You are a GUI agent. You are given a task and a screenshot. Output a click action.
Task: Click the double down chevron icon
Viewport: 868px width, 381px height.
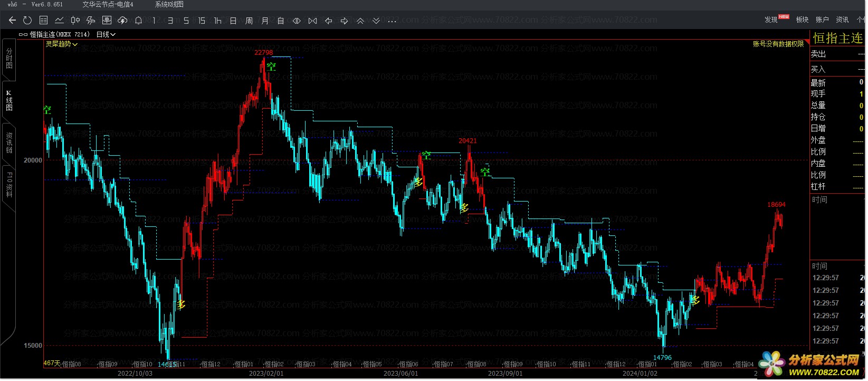376,21
